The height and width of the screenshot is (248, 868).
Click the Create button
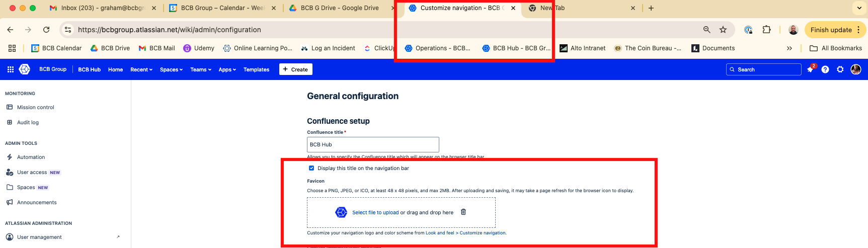[x=296, y=69]
